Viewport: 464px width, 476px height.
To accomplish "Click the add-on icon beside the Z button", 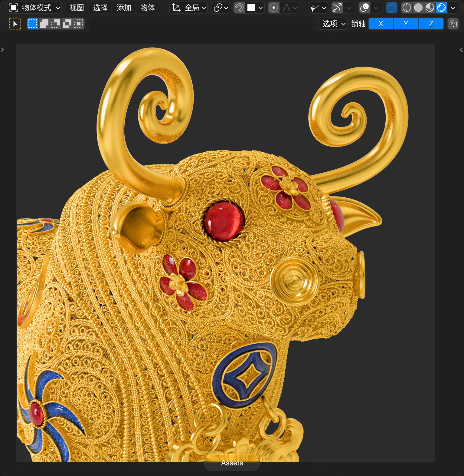I will tap(453, 24).
